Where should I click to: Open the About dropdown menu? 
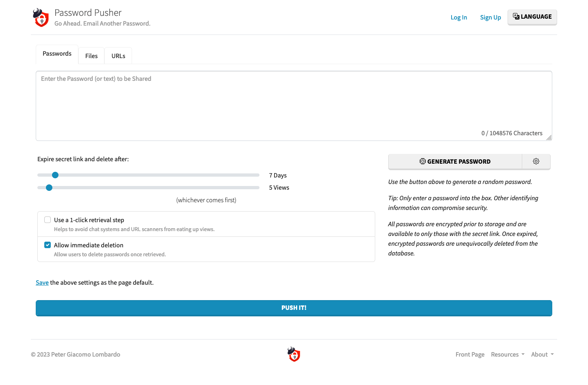(542, 354)
